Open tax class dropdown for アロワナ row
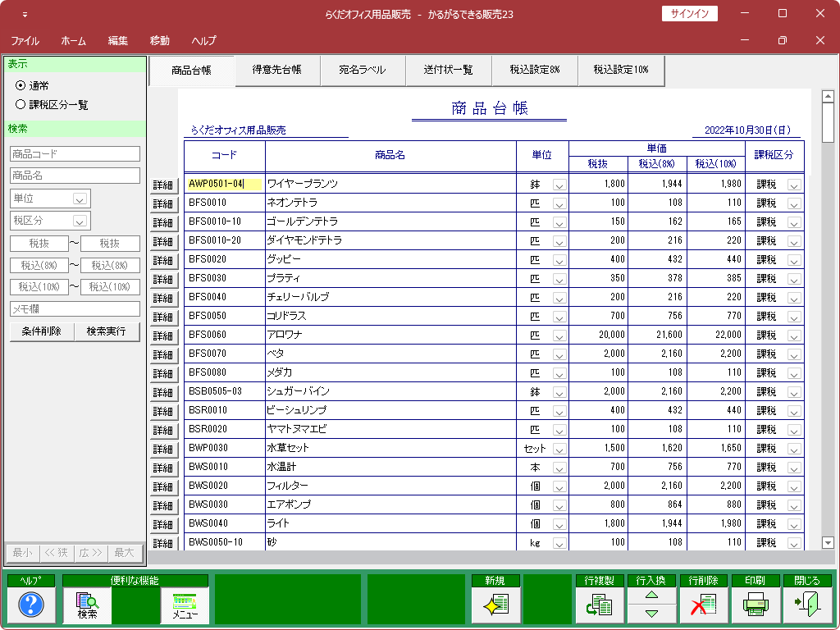This screenshot has width=840, height=630. [794, 336]
